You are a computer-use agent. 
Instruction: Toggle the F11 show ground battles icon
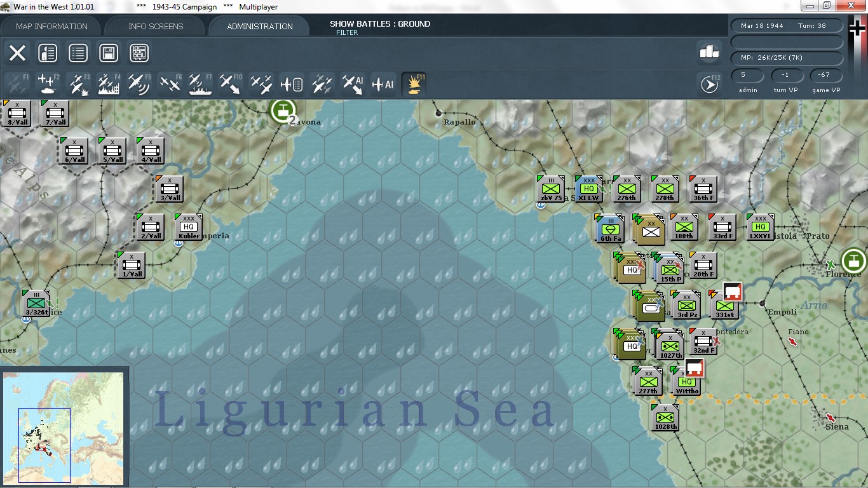[x=414, y=84]
